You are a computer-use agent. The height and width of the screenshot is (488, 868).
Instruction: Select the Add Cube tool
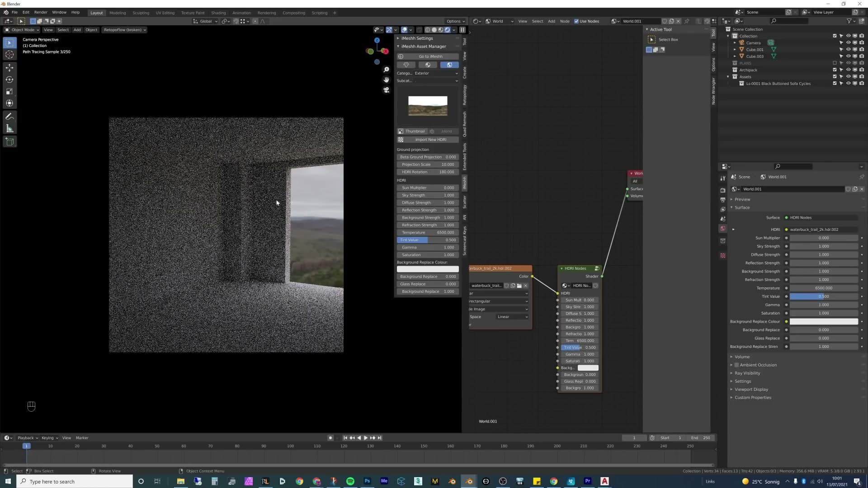[9, 142]
